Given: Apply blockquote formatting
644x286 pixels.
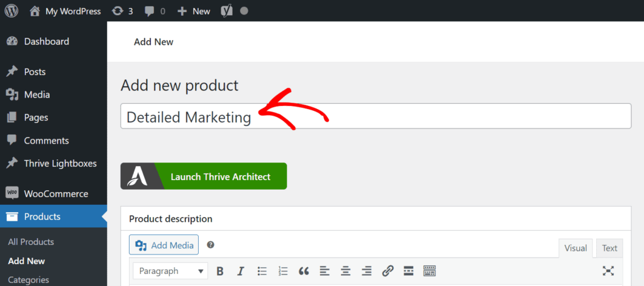Looking at the screenshot, I should (304, 271).
